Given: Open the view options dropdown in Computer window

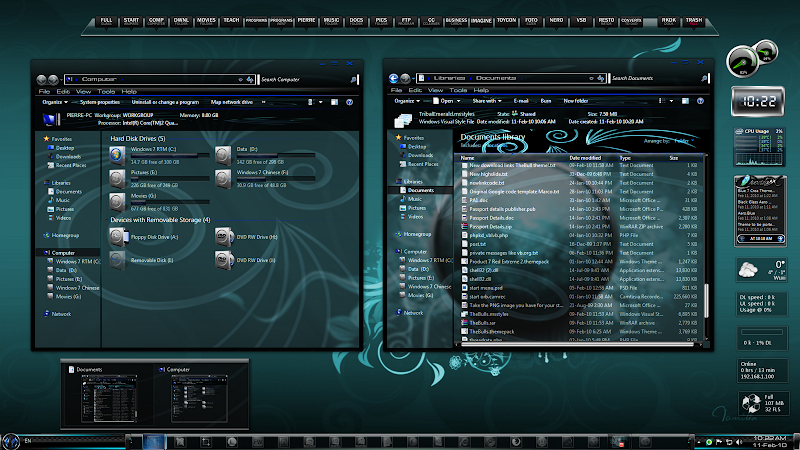Looking at the screenshot, I should tap(320, 102).
